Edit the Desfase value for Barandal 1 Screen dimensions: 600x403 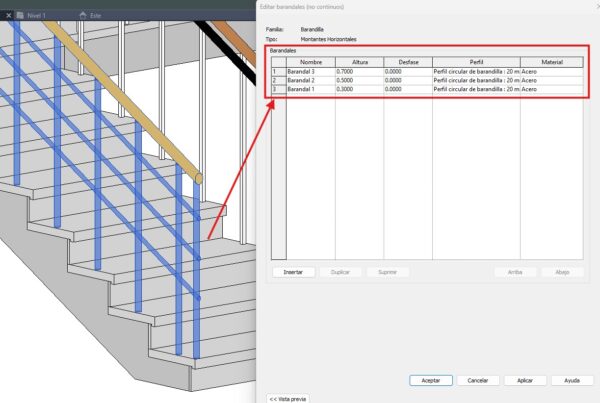coord(408,90)
